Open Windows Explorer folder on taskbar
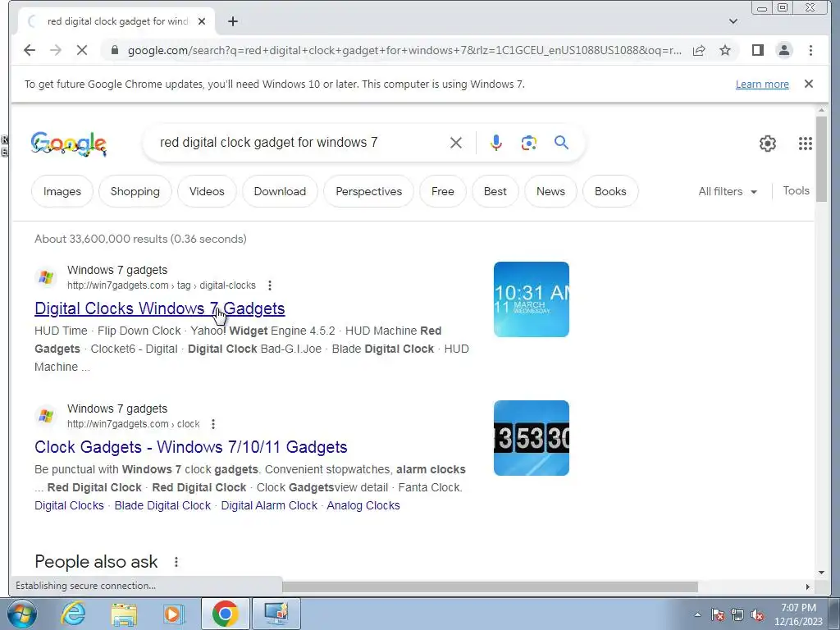The height and width of the screenshot is (630, 840). [x=124, y=614]
